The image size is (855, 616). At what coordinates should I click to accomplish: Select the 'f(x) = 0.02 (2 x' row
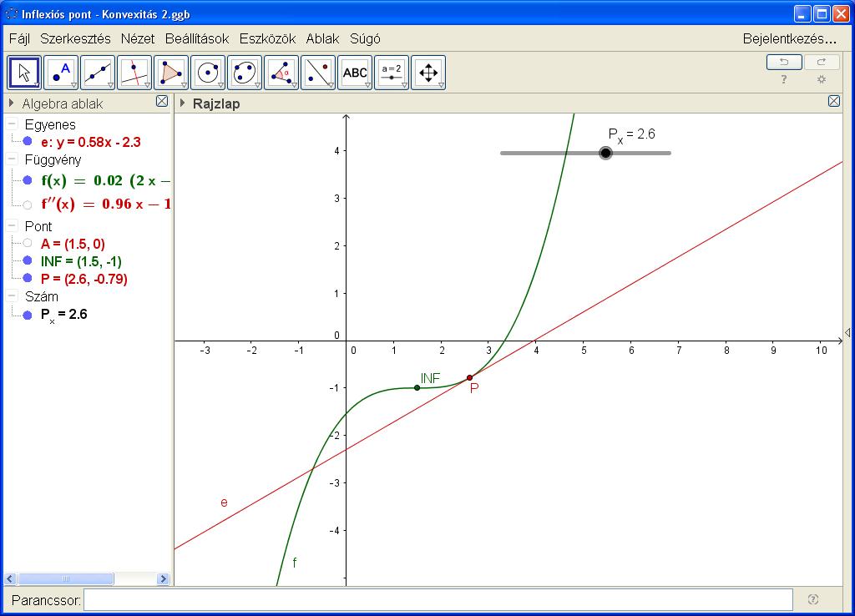106,180
